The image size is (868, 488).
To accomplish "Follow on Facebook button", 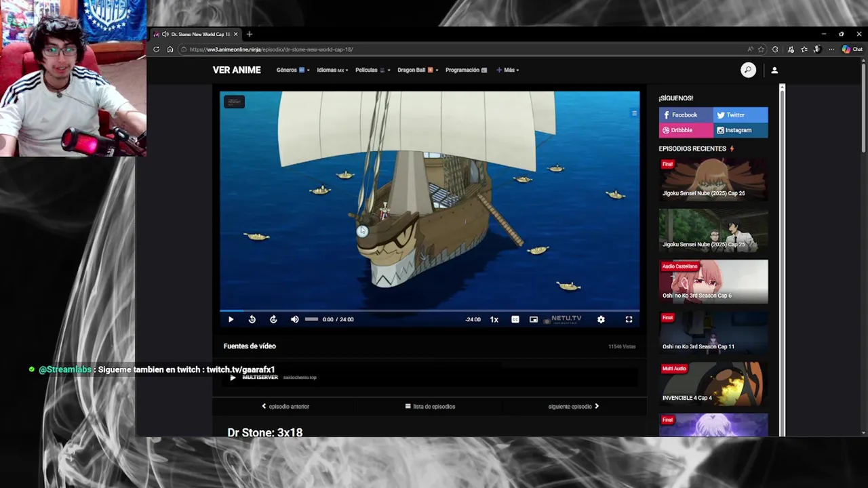I will coord(686,115).
